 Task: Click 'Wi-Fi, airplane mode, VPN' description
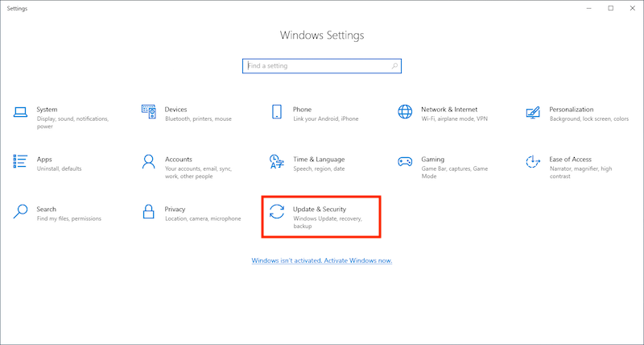(454, 118)
